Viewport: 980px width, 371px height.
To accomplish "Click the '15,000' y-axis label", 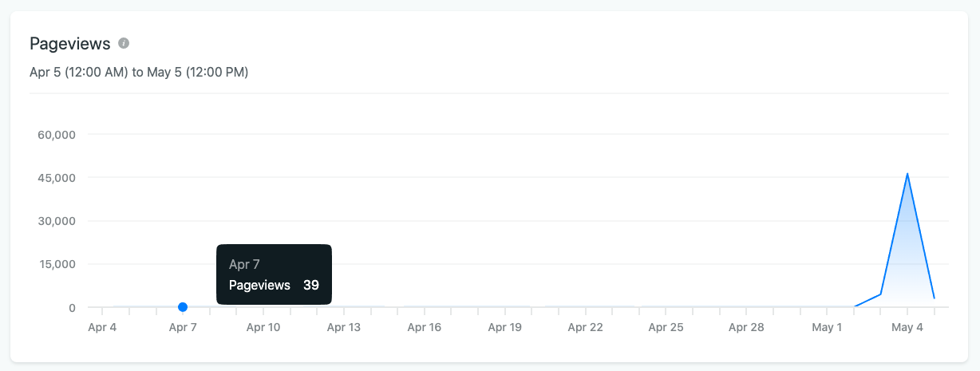I will tap(57, 264).
